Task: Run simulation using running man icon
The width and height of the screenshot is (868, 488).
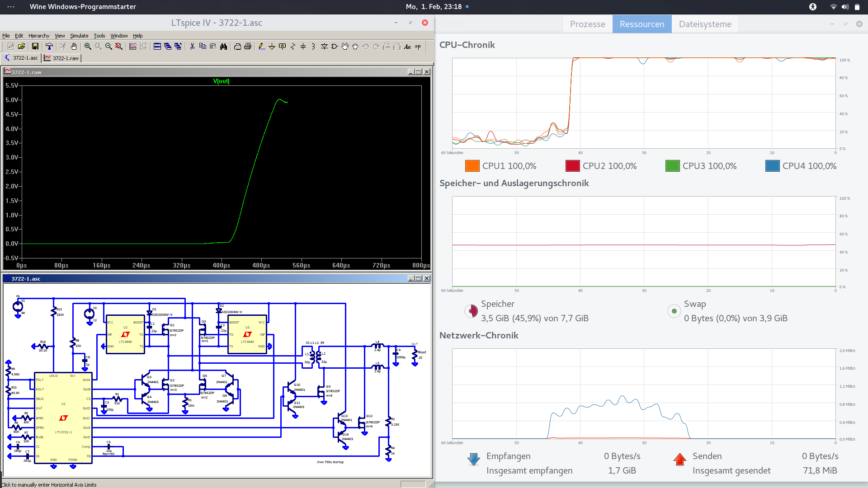Action: tap(63, 47)
